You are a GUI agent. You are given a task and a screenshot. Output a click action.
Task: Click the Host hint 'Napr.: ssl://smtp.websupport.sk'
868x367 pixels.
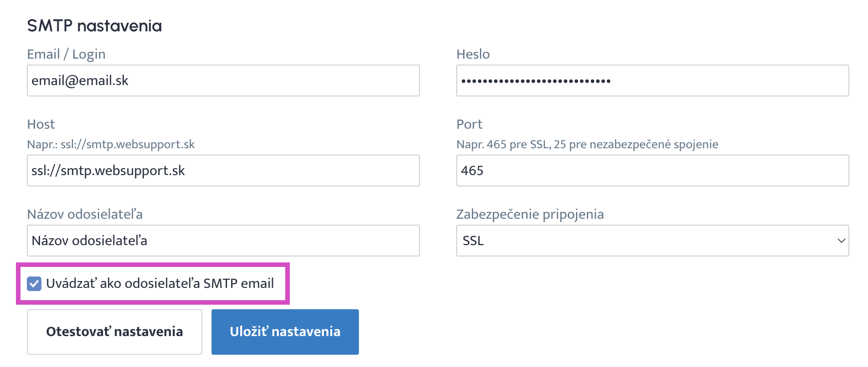pos(111,145)
